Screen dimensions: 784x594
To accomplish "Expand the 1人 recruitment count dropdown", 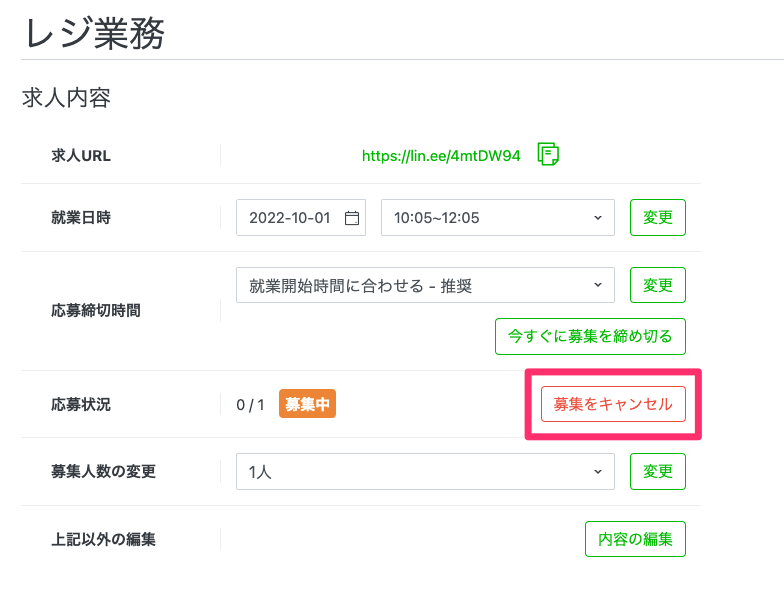I will (x=425, y=471).
